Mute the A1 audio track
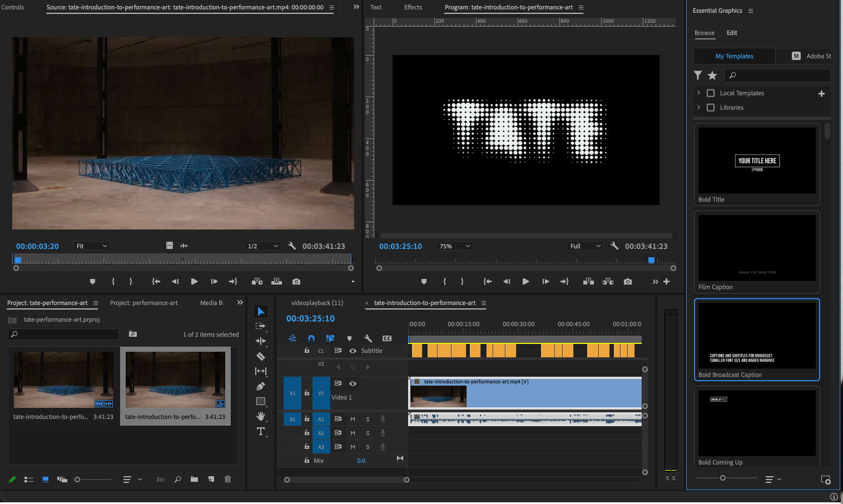Screen dimensions: 843x504 pos(352,418)
